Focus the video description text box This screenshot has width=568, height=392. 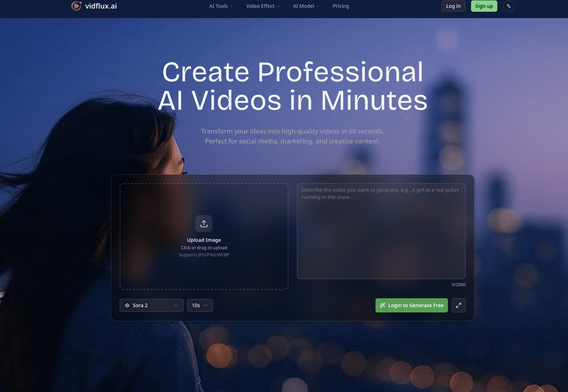tap(381, 231)
